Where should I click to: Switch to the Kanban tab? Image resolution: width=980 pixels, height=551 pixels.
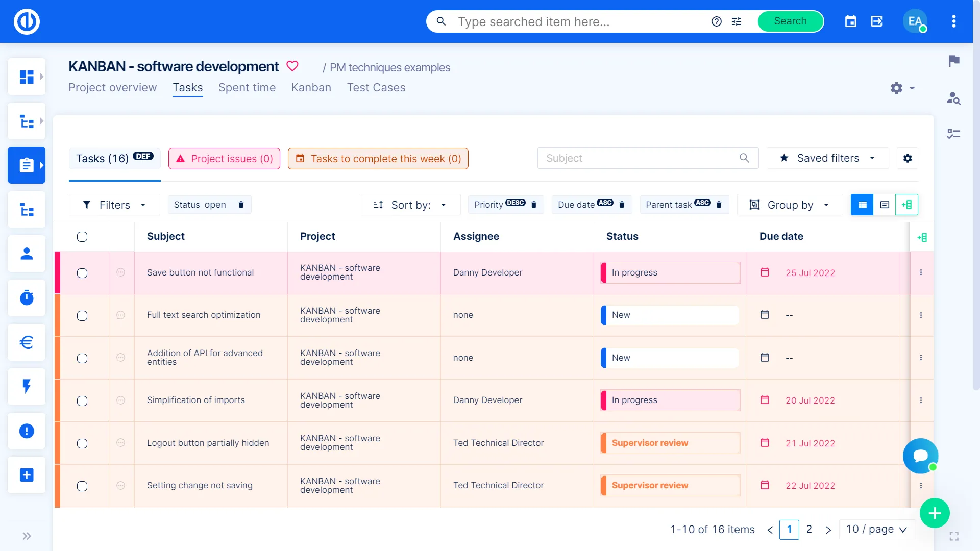311,88
